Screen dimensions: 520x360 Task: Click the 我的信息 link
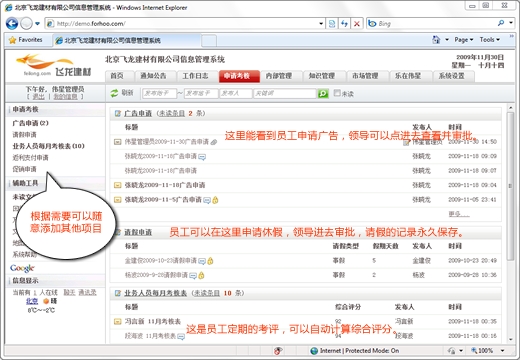point(65,97)
